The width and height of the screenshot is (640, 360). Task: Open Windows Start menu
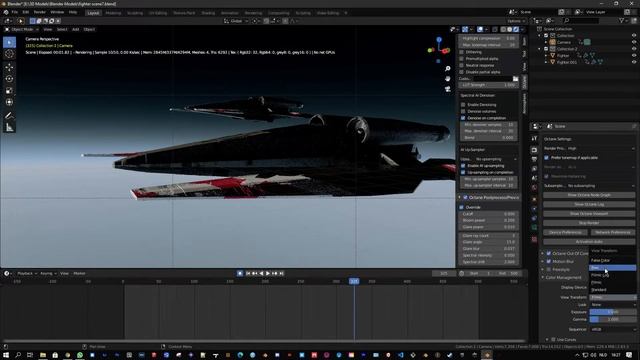click(6, 355)
